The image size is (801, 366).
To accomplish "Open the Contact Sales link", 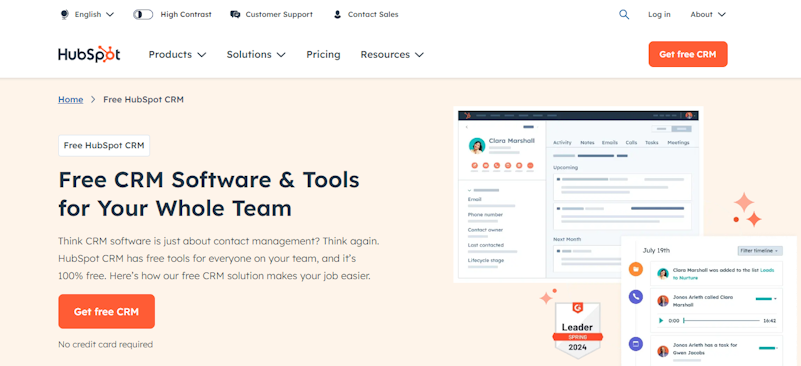I will [x=373, y=14].
